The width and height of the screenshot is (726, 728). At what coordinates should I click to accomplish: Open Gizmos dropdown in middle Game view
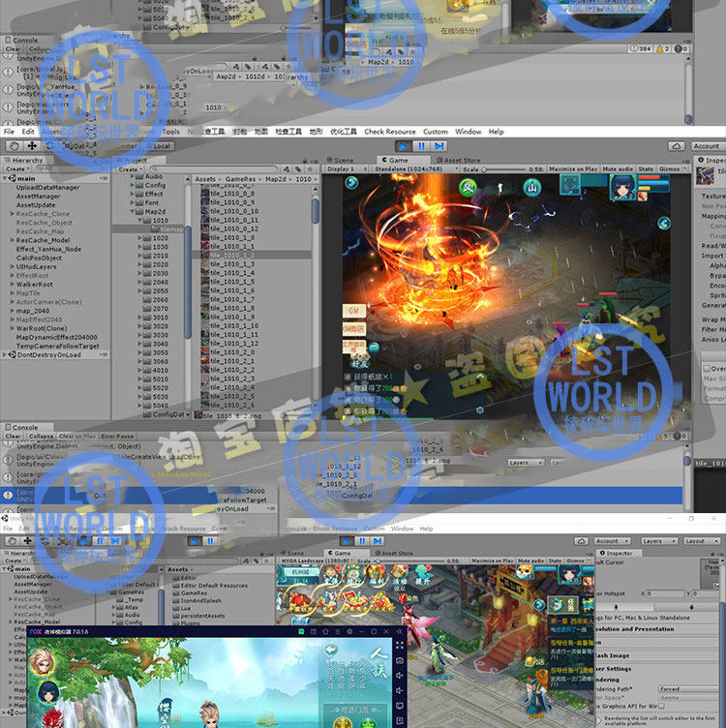coord(669,169)
